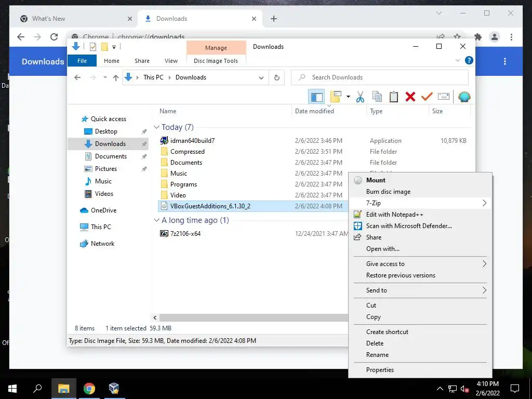Open Documents in navigation pane

pyautogui.click(x=111, y=156)
